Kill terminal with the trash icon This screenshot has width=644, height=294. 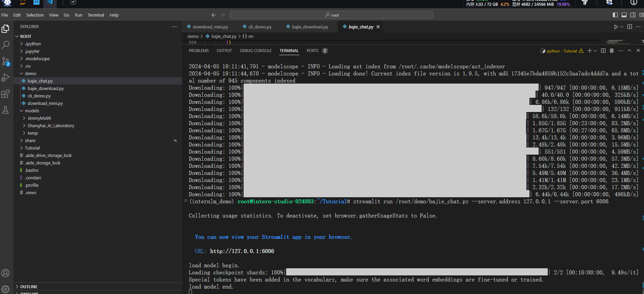[612, 50]
